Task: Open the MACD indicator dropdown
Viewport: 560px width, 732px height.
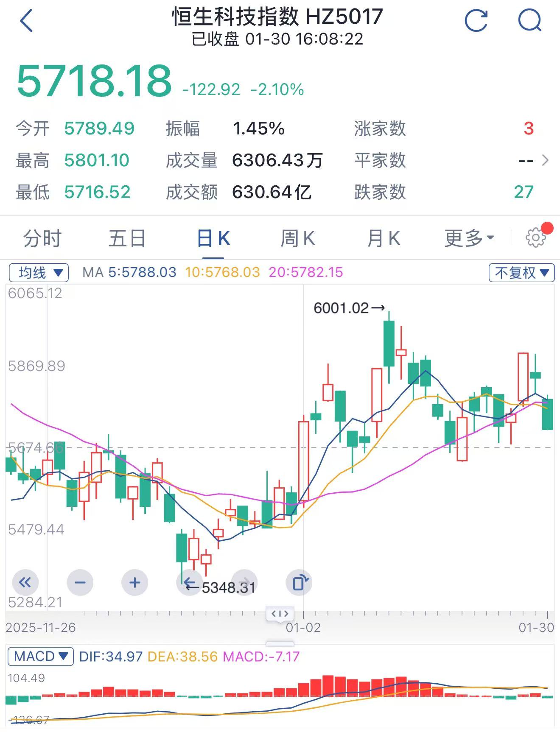Action: click(x=40, y=656)
